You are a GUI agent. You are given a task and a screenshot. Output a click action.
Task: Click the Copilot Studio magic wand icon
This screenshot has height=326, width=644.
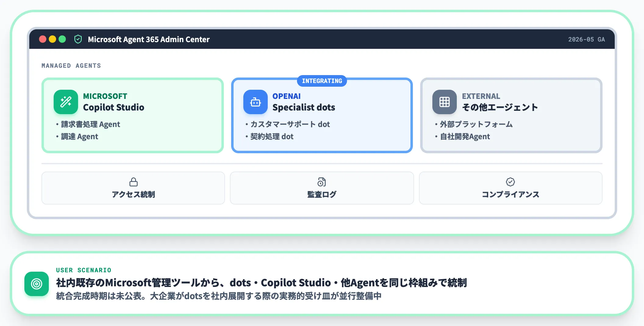point(66,102)
